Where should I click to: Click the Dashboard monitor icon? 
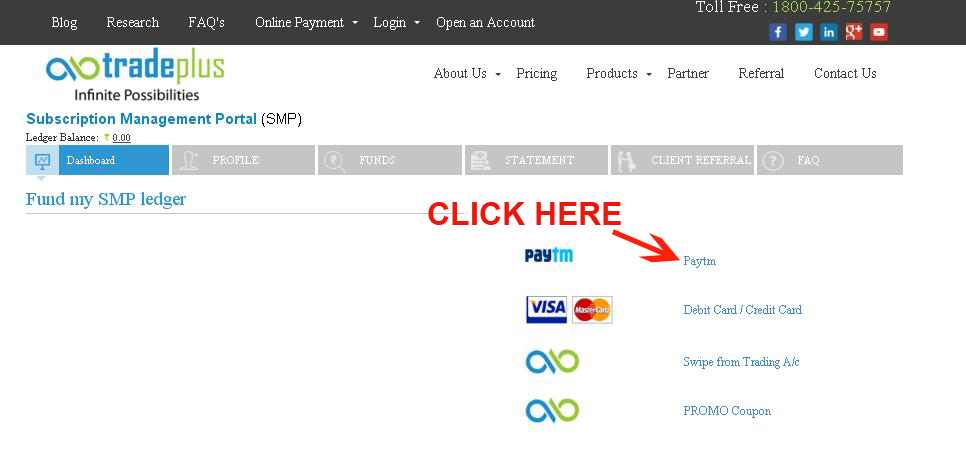tap(43, 161)
